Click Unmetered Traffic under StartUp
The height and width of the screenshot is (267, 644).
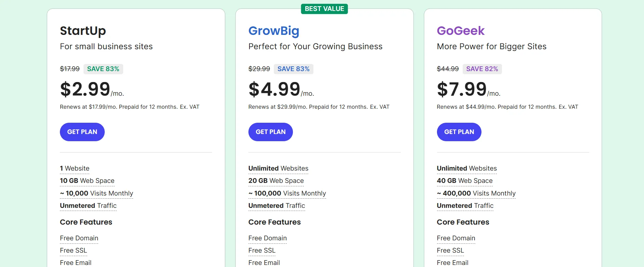tap(88, 205)
